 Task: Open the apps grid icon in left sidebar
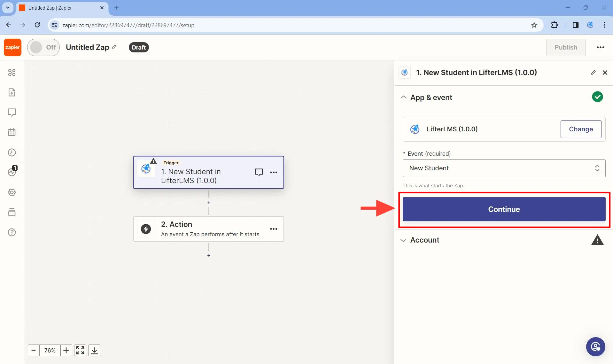[x=12, y=73]
